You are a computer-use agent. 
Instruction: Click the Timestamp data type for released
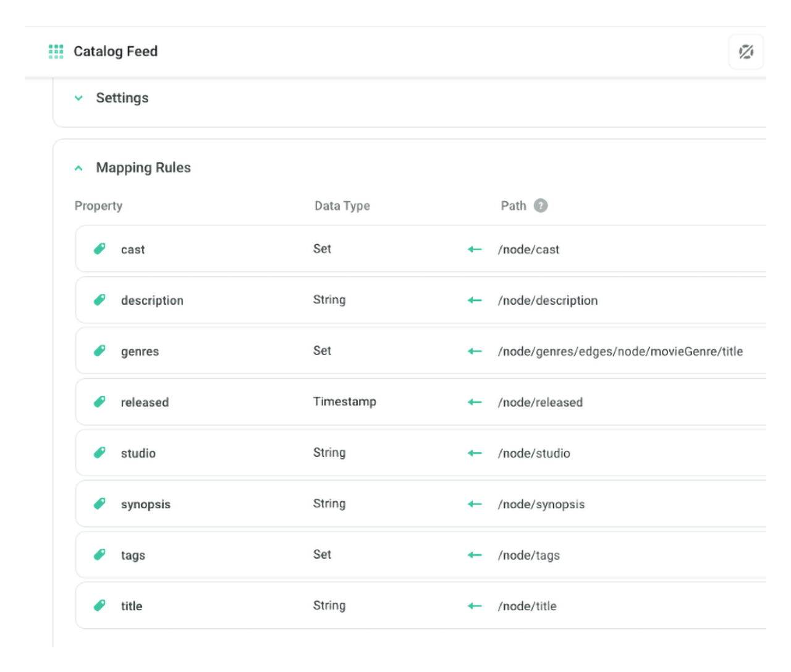345,402
